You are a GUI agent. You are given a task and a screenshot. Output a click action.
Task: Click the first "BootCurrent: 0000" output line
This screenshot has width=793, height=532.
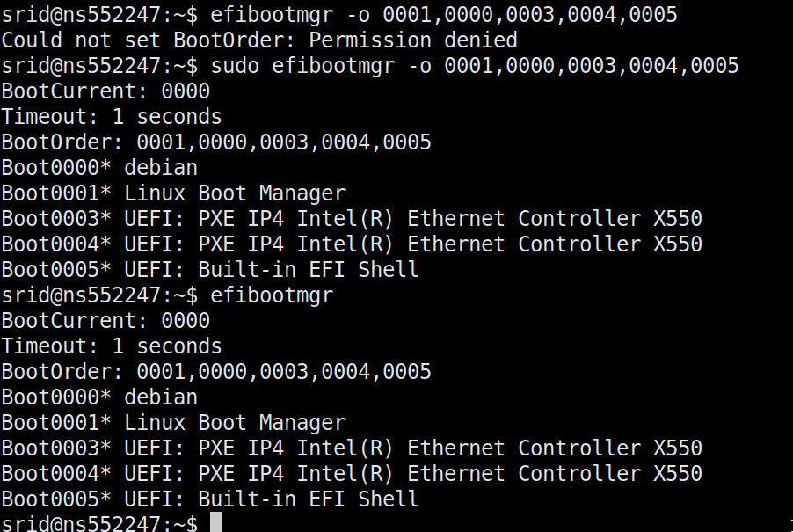(105, 91)
